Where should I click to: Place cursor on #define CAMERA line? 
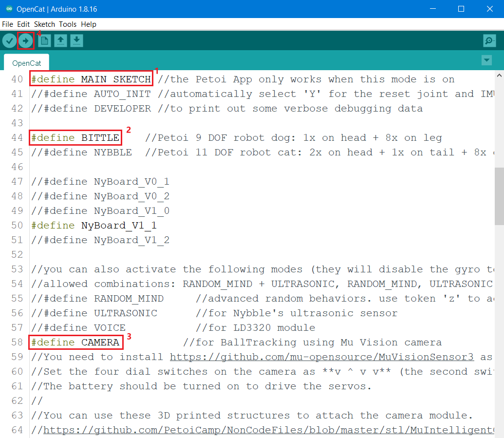(100, 343)
